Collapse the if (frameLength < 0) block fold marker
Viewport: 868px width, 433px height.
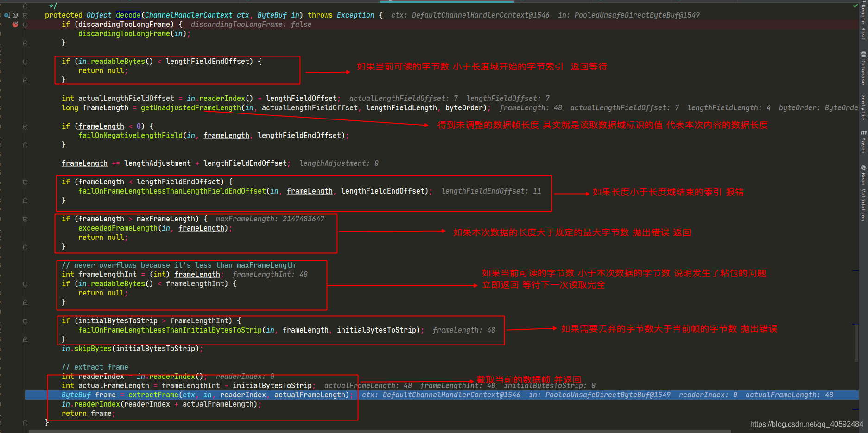click(x=25, y=126)
